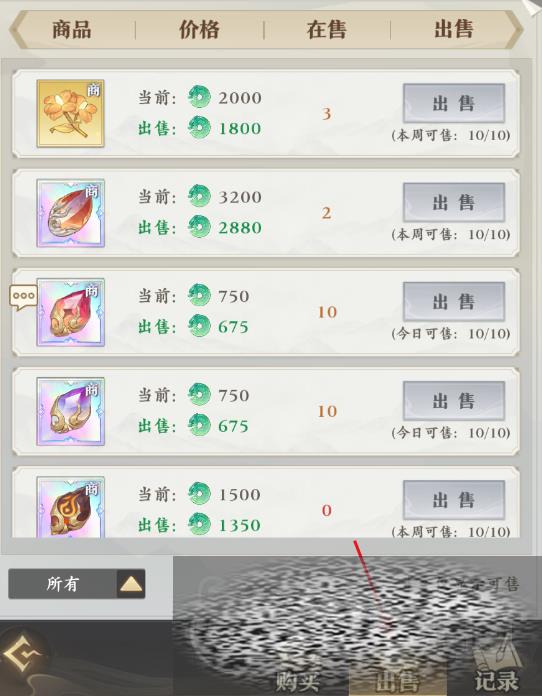Expand the 所有 filter dropdown arrow
This screenshot has height=696, width=542.
131,584
